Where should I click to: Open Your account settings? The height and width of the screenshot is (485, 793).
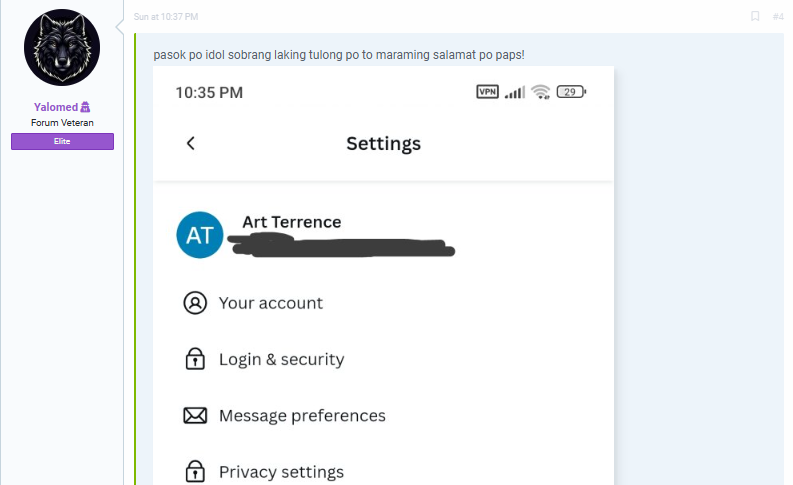point(271,303)
